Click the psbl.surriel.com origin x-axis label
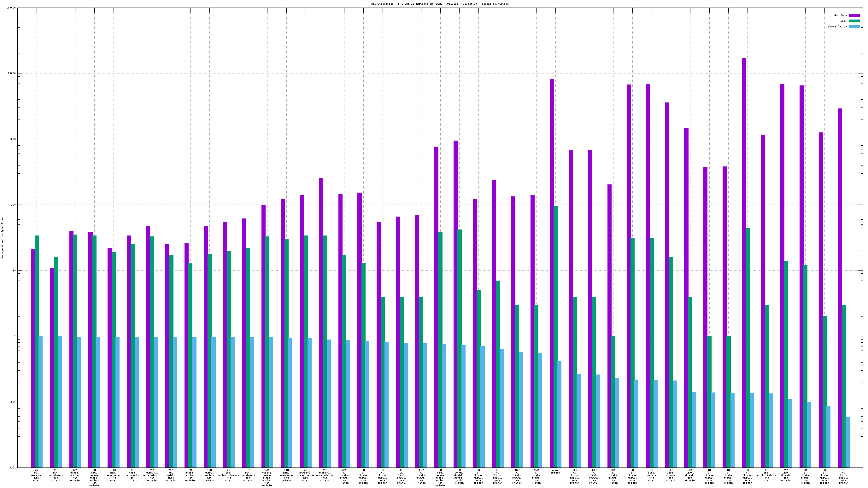868x488 pixels. coord(133,475)
